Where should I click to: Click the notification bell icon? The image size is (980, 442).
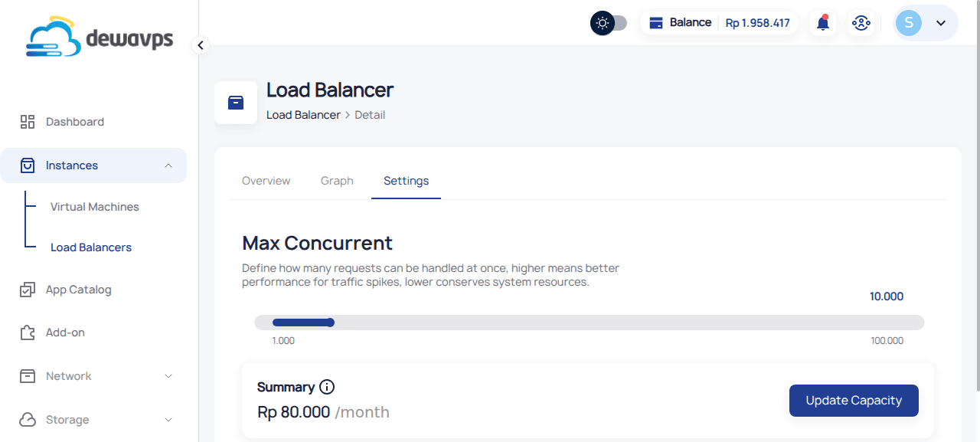[x=823, y=23]
